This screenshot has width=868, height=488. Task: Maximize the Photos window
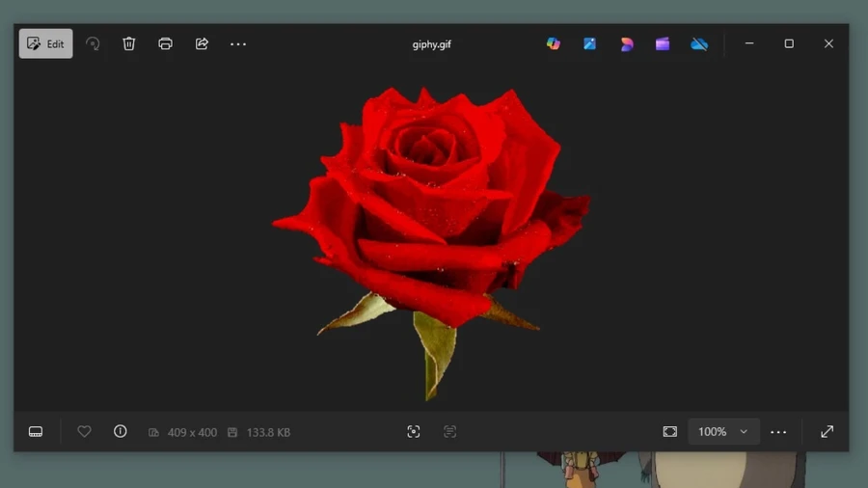pyautogui.click(x=789, y=43)
